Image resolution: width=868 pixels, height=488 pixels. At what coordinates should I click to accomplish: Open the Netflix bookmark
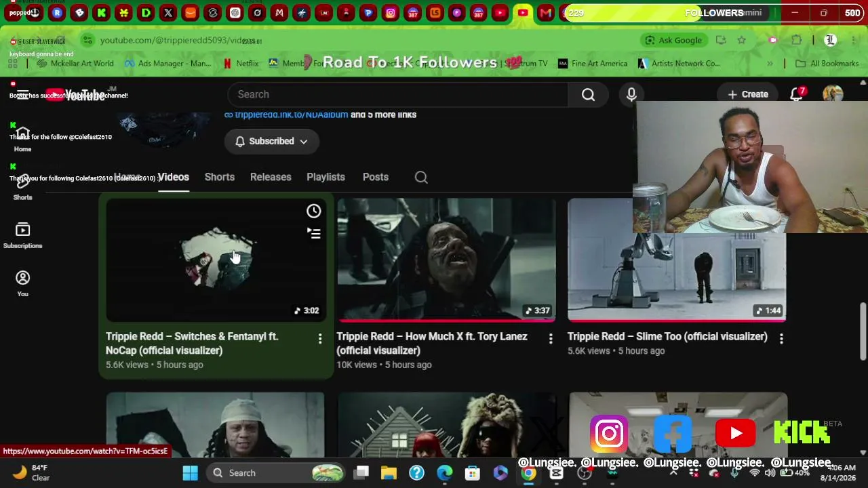coord(241,64)
